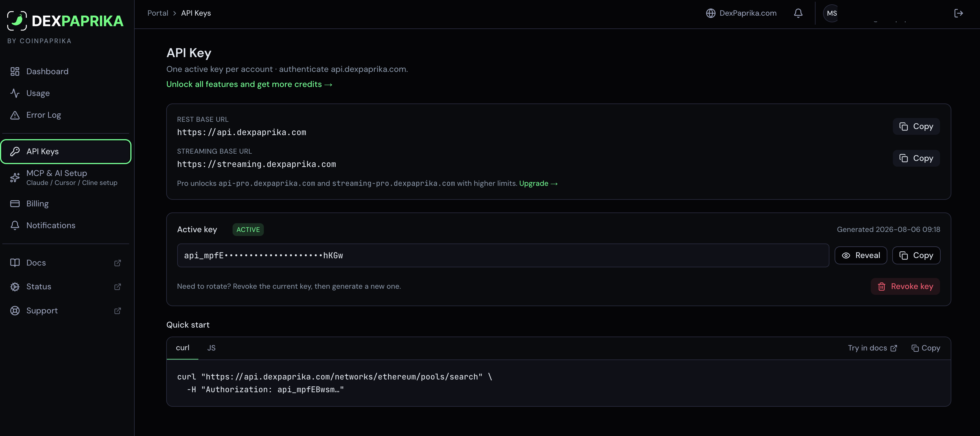Screen dimensions: 980x436
Task: Click the sparkle icon for MCP setup
Action: point(15,177)
